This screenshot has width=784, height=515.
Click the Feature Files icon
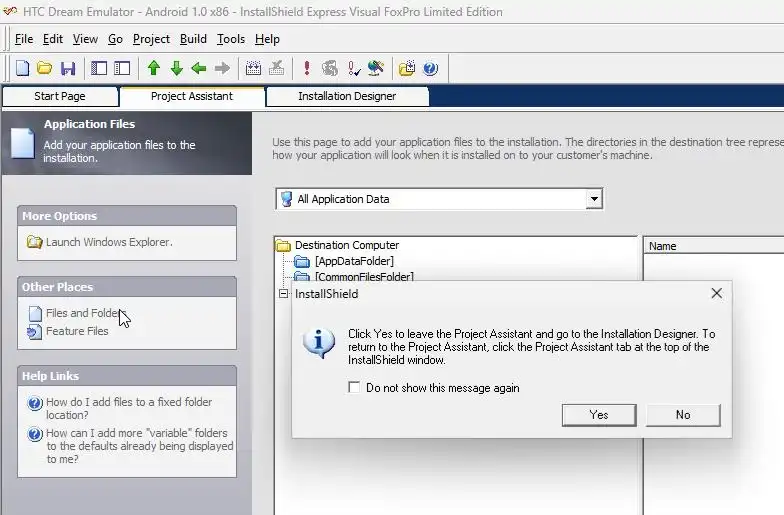[34, 332]
